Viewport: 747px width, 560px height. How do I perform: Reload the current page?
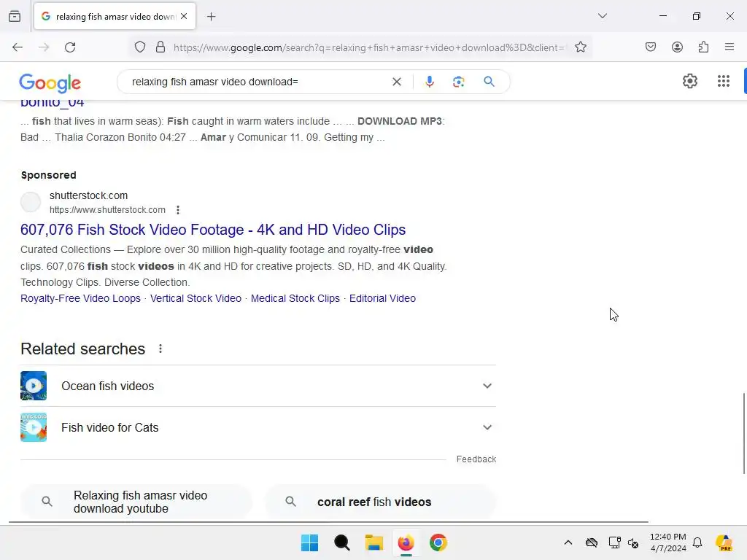tap(70, 47)
